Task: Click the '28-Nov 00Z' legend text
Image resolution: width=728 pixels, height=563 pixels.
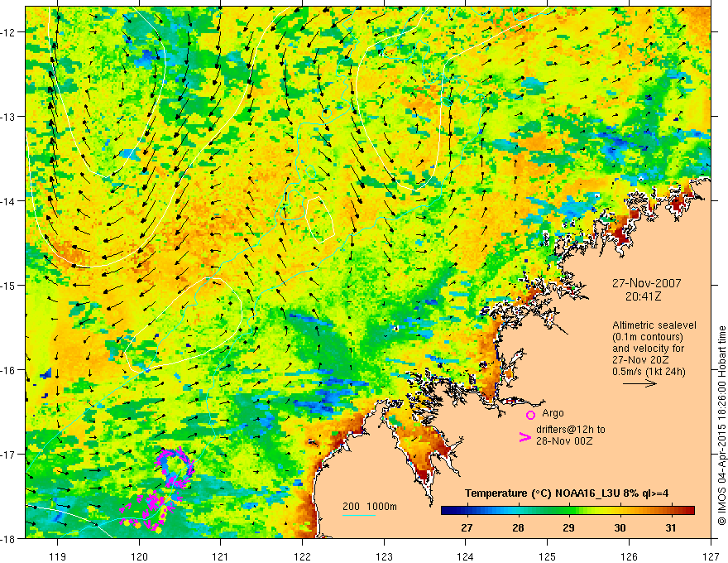Action: [x=564, y=441]
